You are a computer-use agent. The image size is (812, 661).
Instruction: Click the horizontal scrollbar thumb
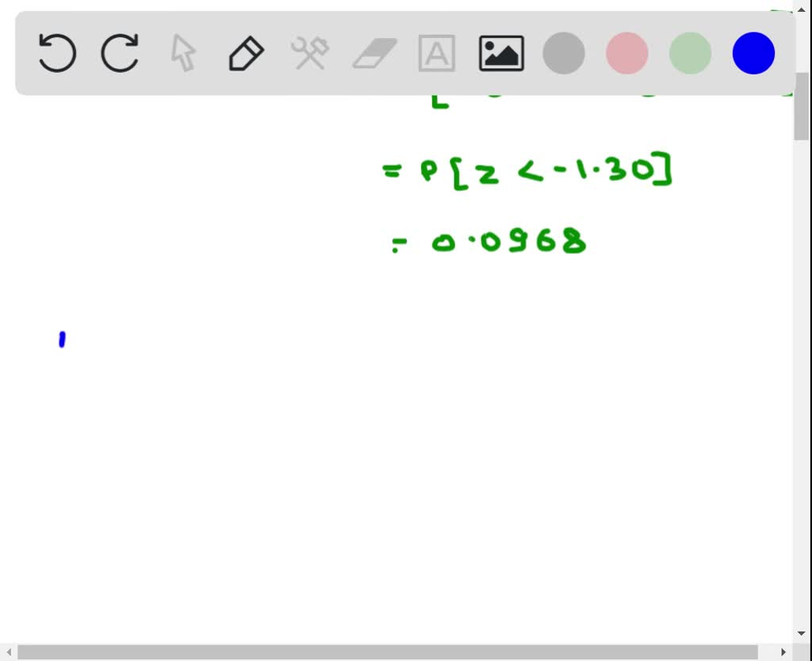396,651
